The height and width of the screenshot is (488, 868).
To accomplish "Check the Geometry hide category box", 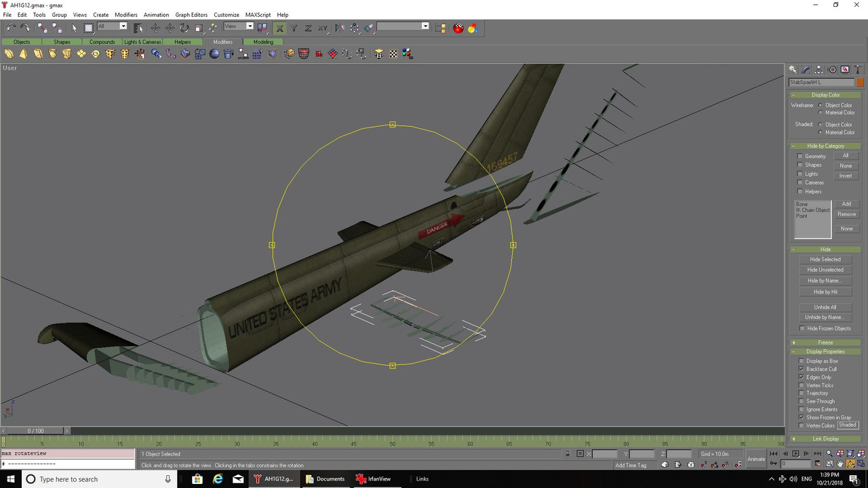I will pyautogui.click(x=800, y=157).
